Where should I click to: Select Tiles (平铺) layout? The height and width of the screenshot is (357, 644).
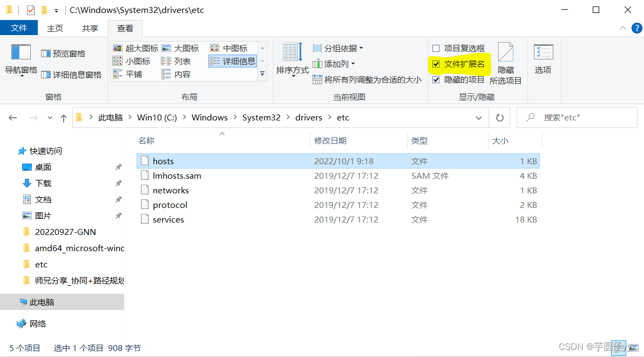127,75
